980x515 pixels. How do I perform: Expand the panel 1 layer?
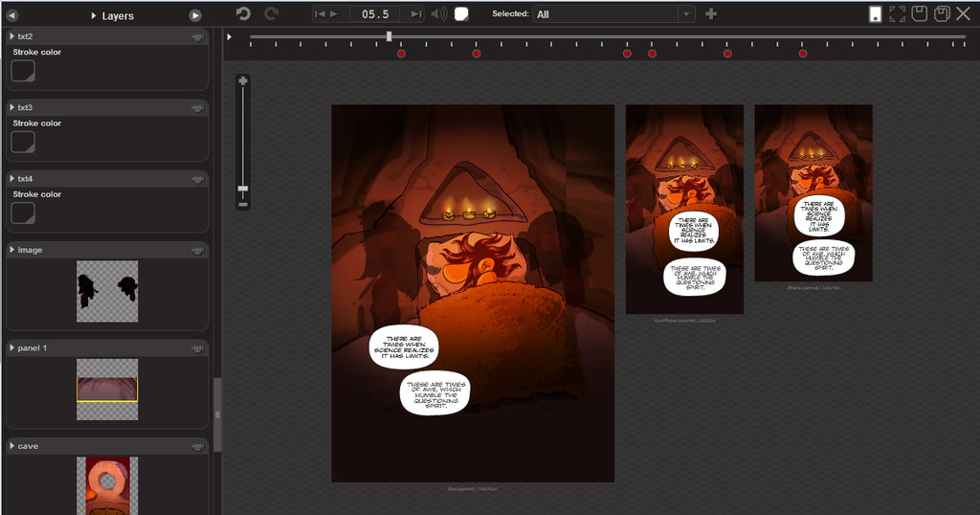click(x=11, y=348)
